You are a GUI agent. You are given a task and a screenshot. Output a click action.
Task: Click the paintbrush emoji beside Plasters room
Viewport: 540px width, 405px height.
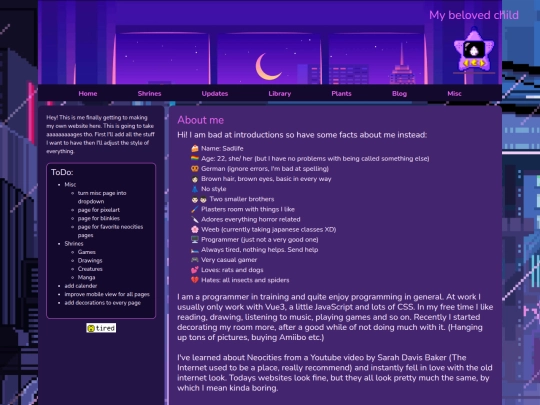(195, 209)
